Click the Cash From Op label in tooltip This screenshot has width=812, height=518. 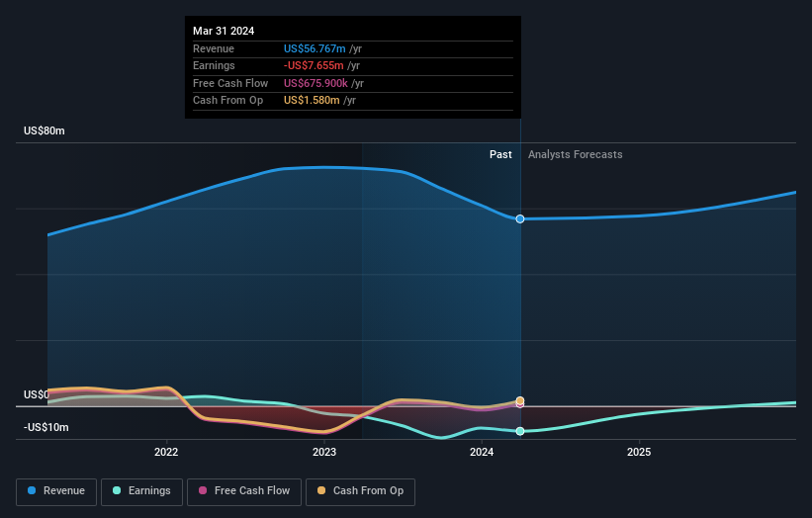227,101
